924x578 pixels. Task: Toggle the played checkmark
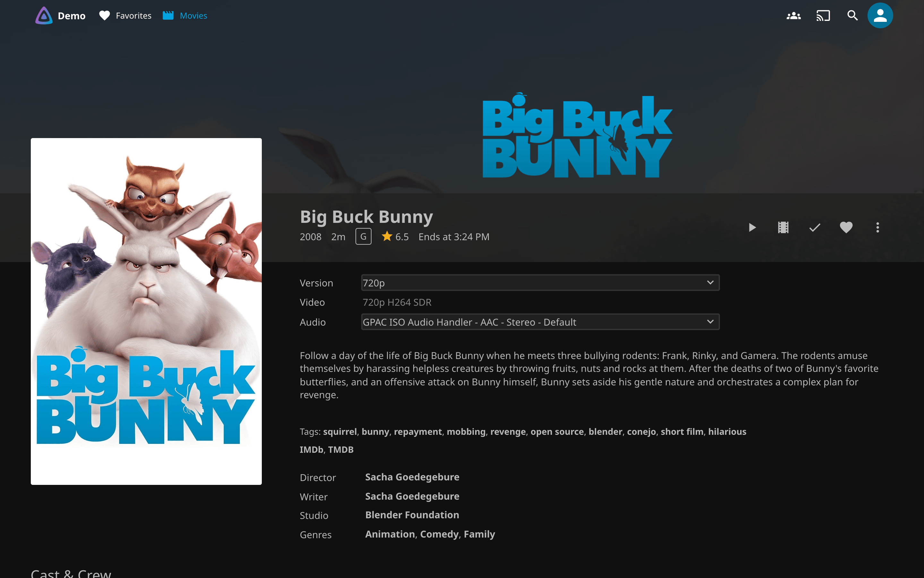[814, 227]
